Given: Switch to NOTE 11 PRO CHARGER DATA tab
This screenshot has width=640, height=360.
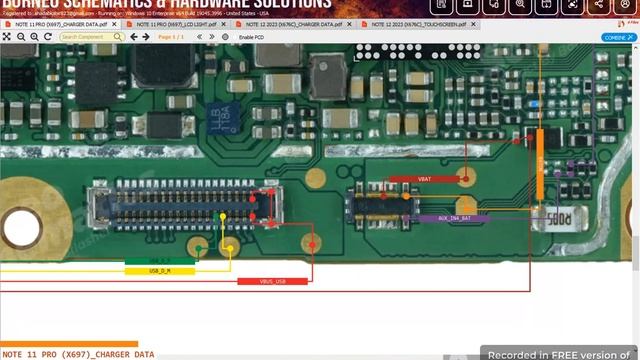Looking at the screenshot, I should (61, 24).
